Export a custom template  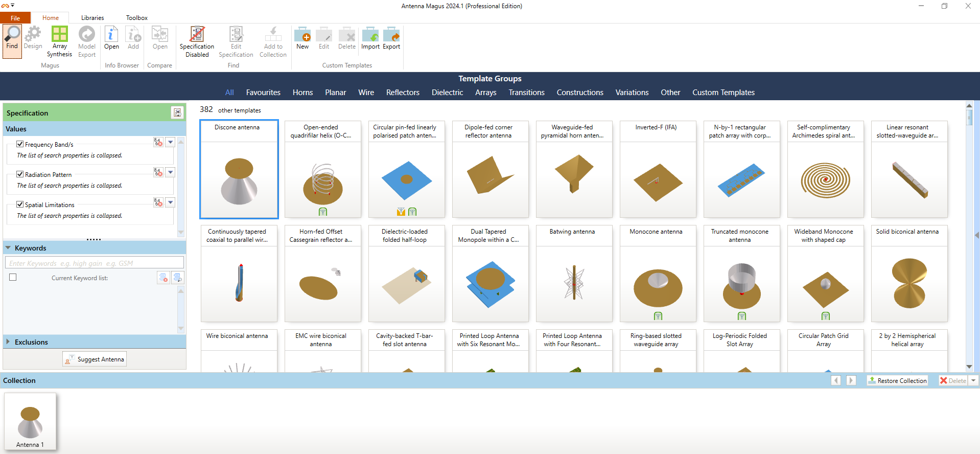391,38
